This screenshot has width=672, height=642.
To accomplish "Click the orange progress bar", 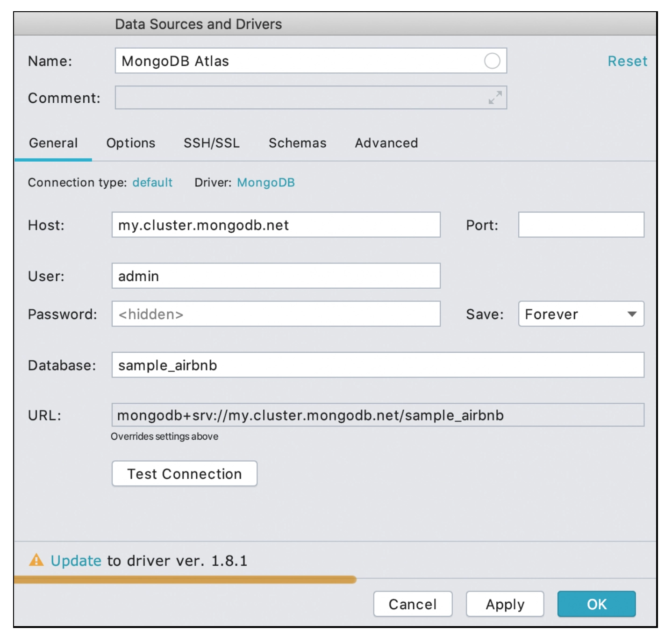I will click(185, 580).
